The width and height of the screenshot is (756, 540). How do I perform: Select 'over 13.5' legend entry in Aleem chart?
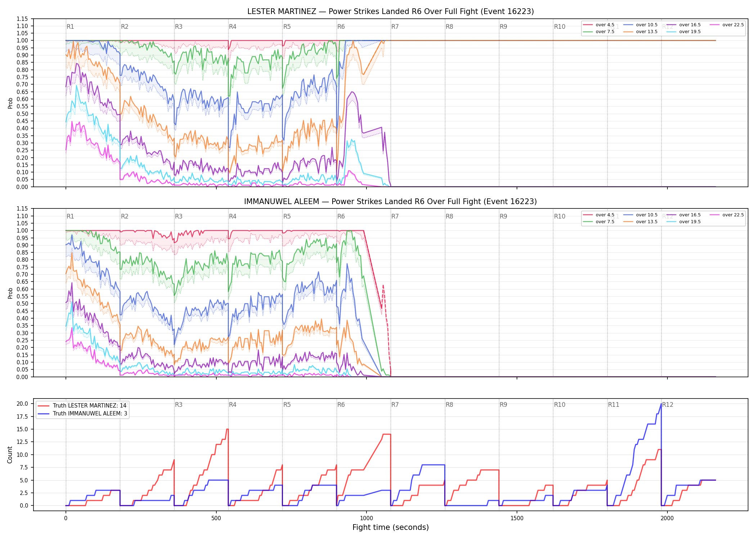(x=640, y=222)
